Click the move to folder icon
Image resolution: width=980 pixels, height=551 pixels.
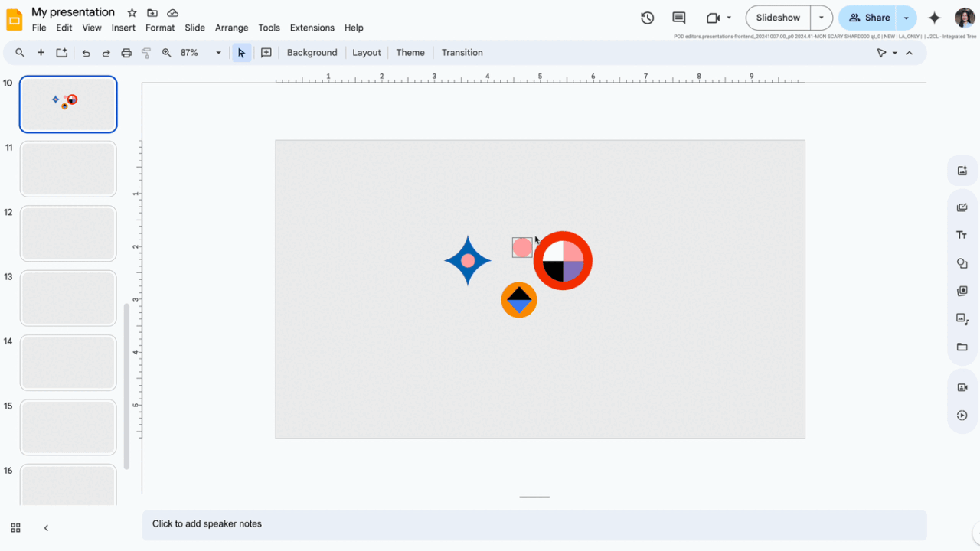pos(152,13)
